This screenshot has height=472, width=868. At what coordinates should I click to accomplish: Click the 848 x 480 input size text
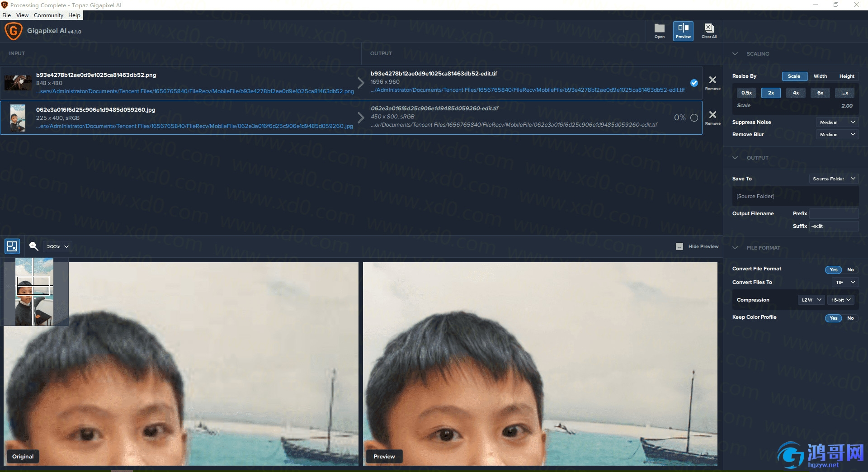click(49, 83)
